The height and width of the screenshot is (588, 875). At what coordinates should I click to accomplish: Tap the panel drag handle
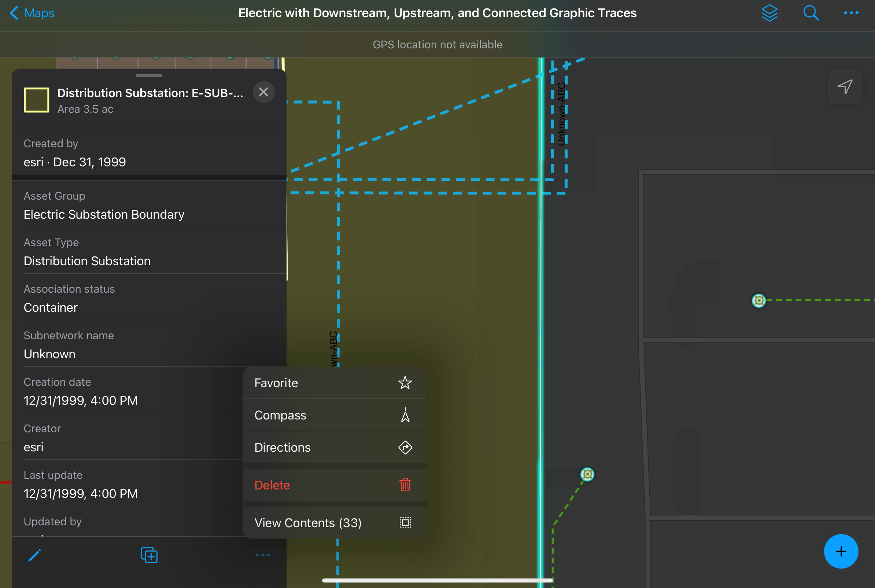[x=149, y=75]
